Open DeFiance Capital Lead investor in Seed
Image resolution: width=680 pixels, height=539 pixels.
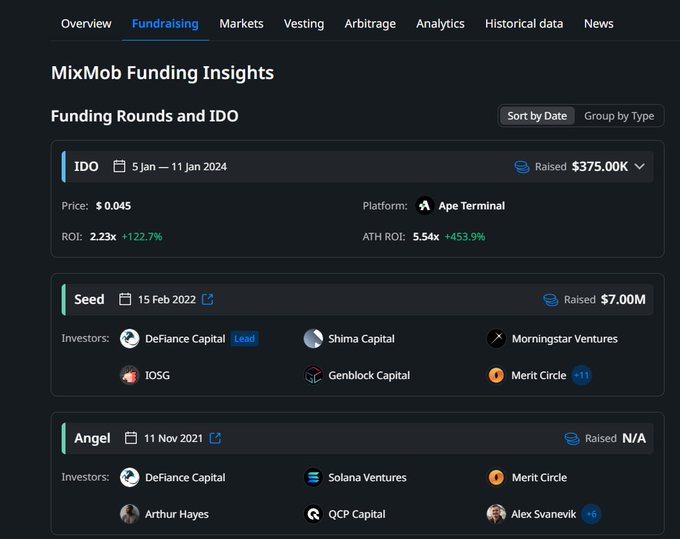pyautogui.click(x=185, y=339)
